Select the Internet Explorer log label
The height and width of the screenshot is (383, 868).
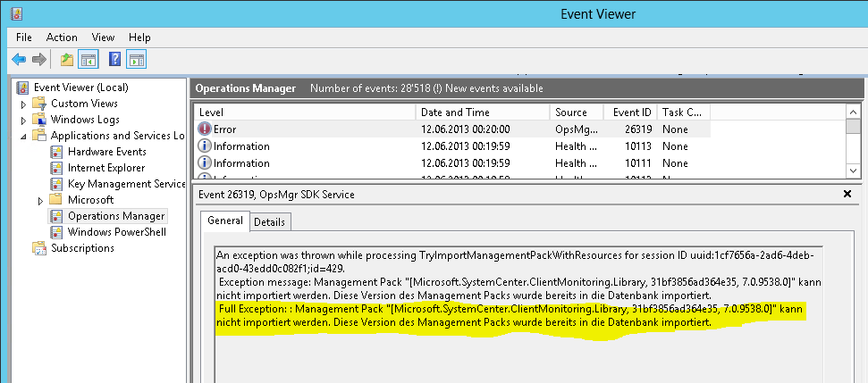tap(106, 168)
